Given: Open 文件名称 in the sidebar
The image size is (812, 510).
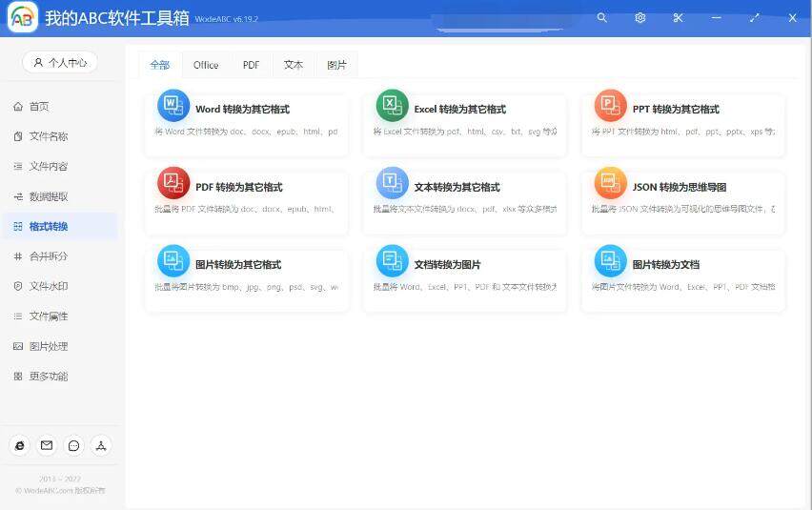Looking at the screenshot, I should 59,136.
